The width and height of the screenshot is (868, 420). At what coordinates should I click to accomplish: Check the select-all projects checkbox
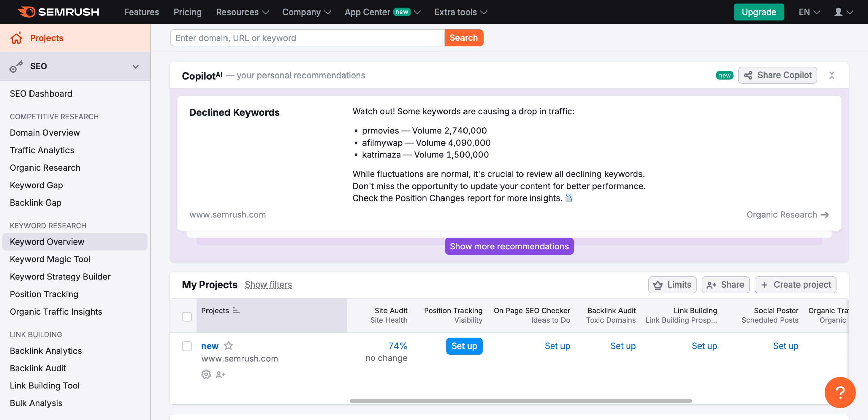click(187, 316)
